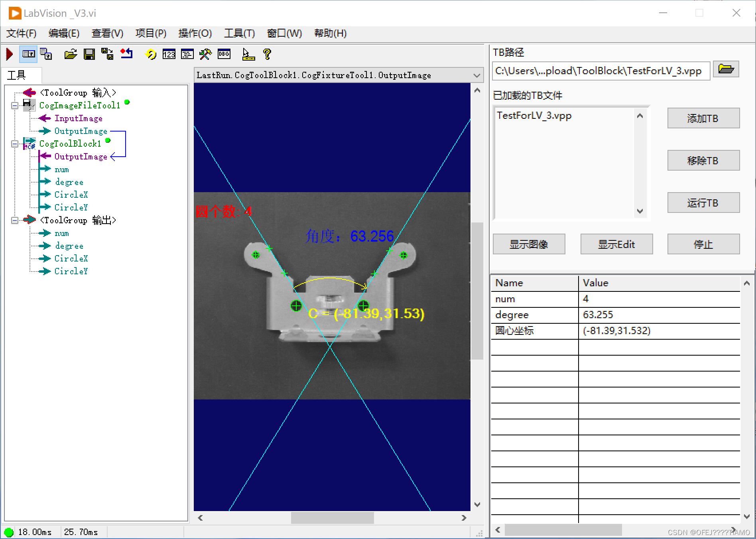Open the 查看(V) menu
This screenshot has width=756, height=539.
tap(107, 33)
